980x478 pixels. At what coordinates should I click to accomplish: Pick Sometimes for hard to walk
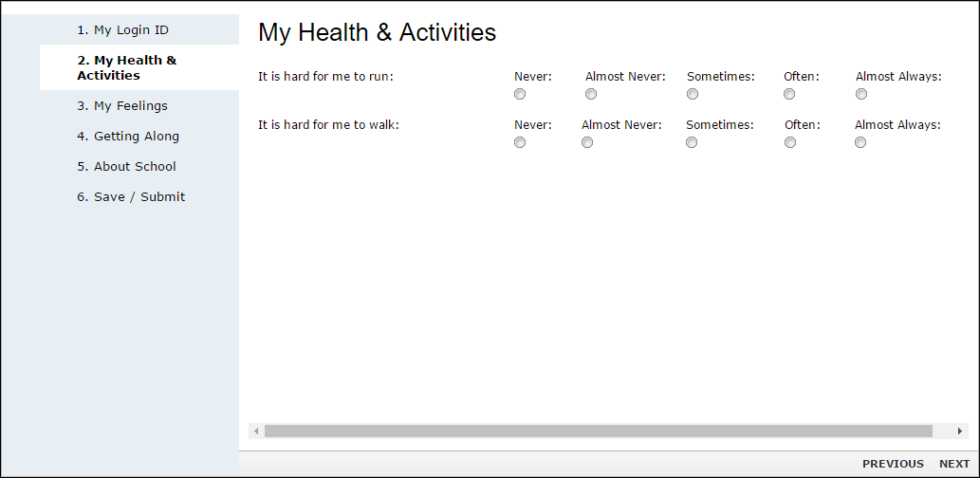pos(692,142)
